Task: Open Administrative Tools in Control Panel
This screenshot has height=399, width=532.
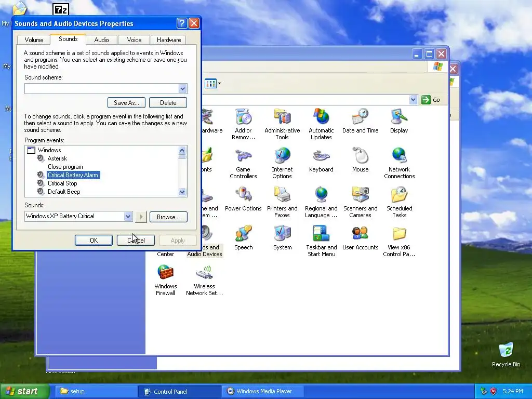Action: pyautogui.click(x=282, y=124)
